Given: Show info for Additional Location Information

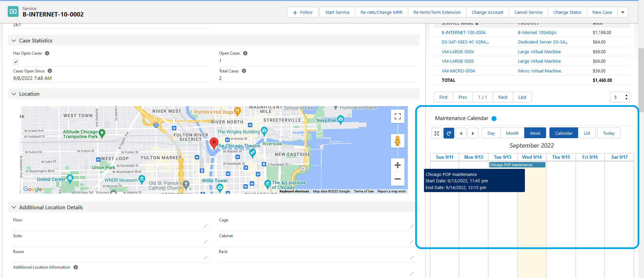Looking at the screenshot, I should [76, 267].
